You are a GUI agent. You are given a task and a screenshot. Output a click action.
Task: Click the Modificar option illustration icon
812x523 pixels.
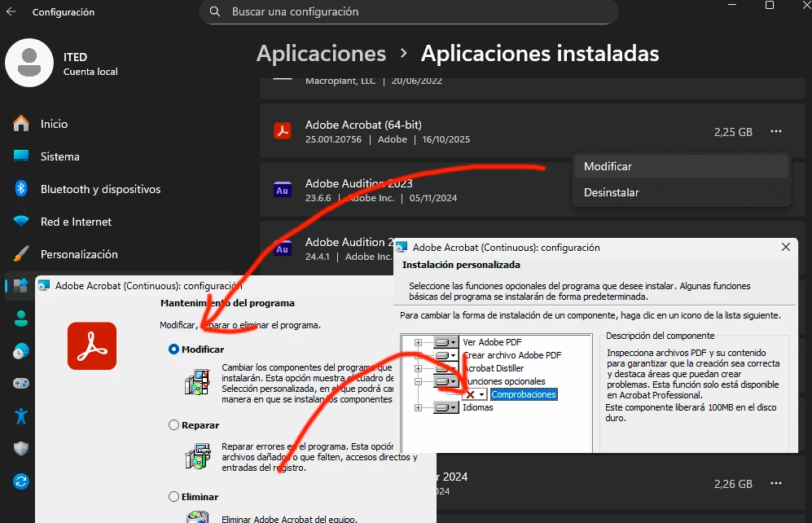197,382
